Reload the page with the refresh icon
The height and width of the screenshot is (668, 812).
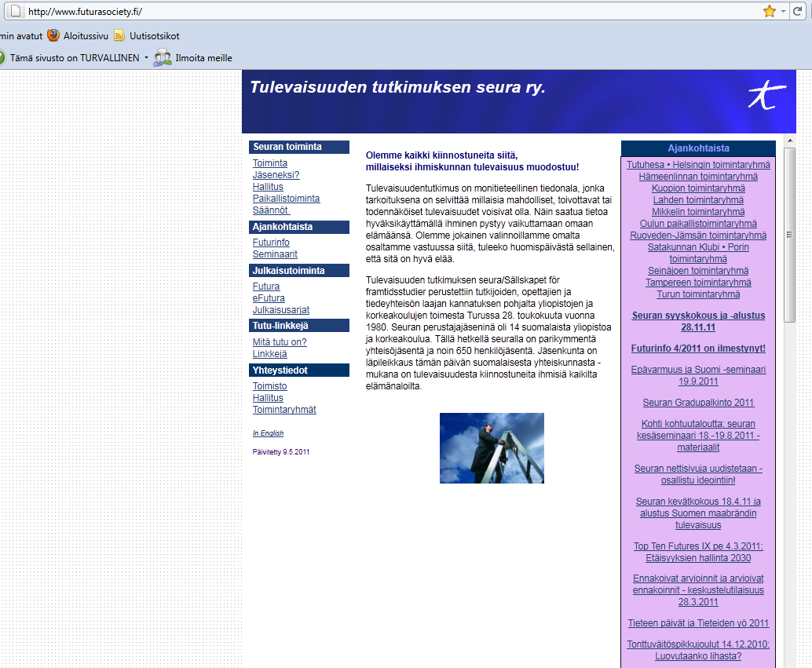coord(798,11)
